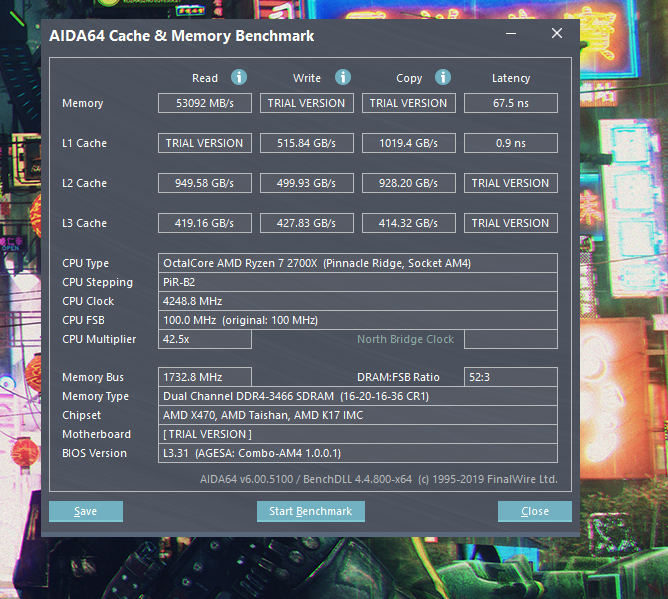The width and height of the screenshot is (668, 599).
Task: Select L3 Cache read 419.16 GB/s
Action: pyautogui.click(x=205, y=223)
